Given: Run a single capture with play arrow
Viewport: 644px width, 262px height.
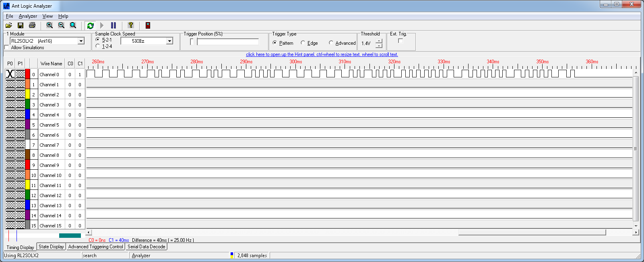Looking at the screenshot, I should tap(102, 25).
